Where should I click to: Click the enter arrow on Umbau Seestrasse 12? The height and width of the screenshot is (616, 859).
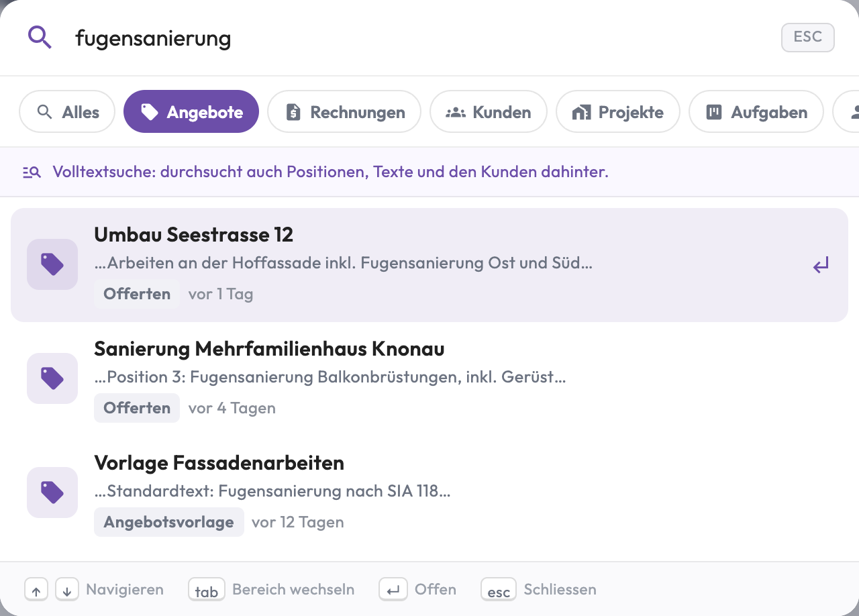(821, 265)
